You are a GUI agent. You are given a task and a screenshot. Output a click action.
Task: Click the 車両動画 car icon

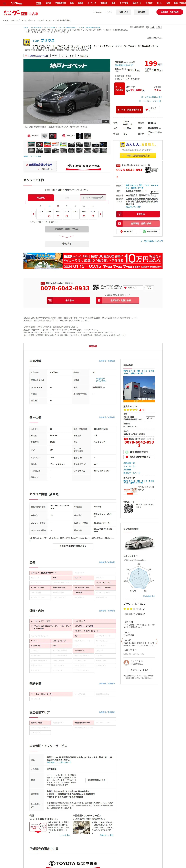tap(29, 136)
